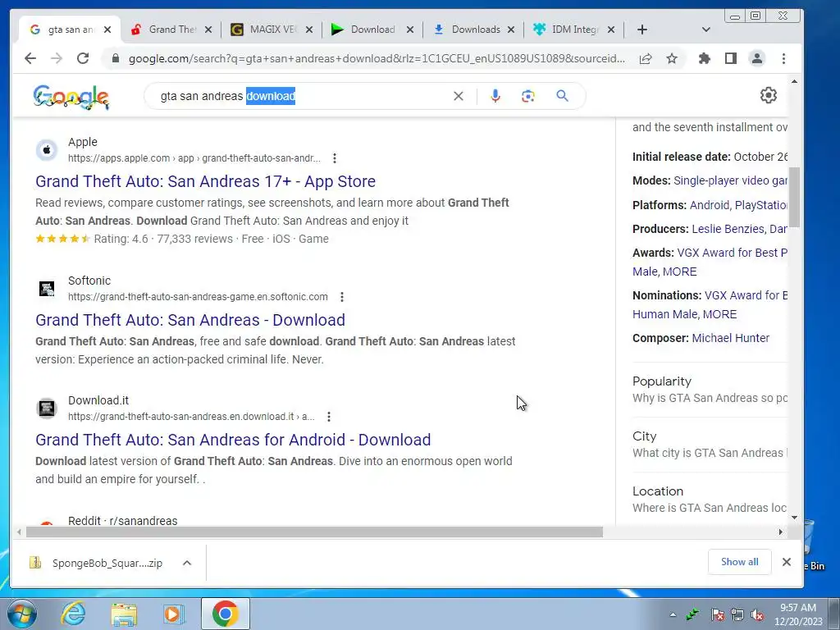Open the Extensions puzzle icon
The width and height of the screenshot is (840, 630).
tap(705, 58)
